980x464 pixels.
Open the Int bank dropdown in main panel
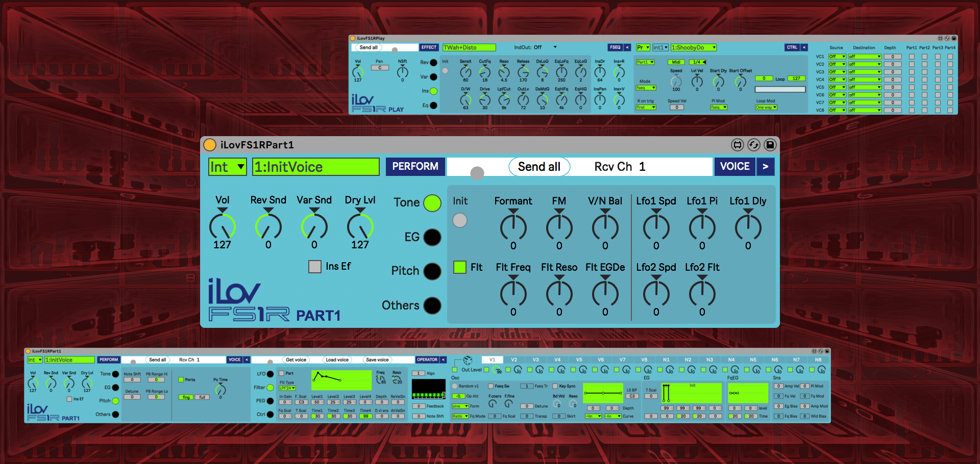pos(228,167)
